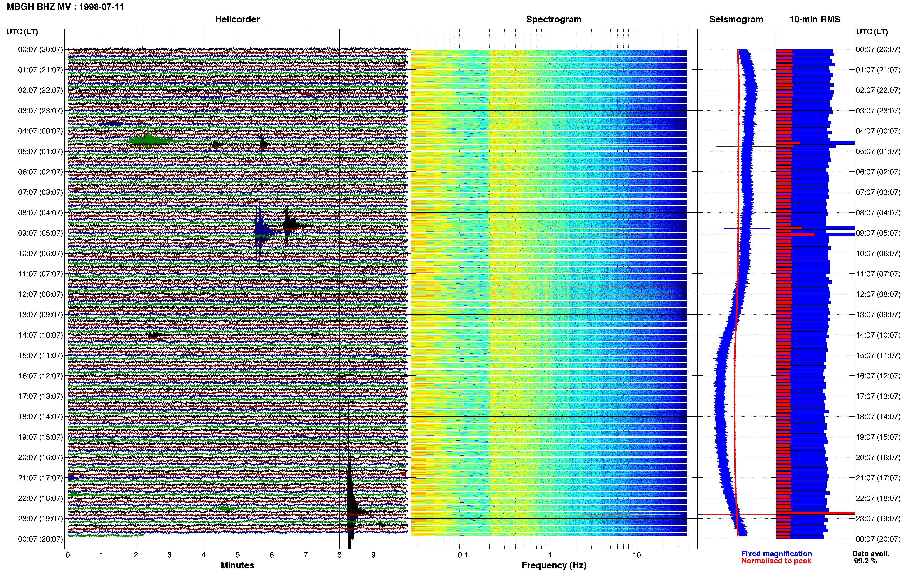Click the left 08:07 (04:07) time label
This screenshot has width=924, height=578.
(x=41, y=212)
